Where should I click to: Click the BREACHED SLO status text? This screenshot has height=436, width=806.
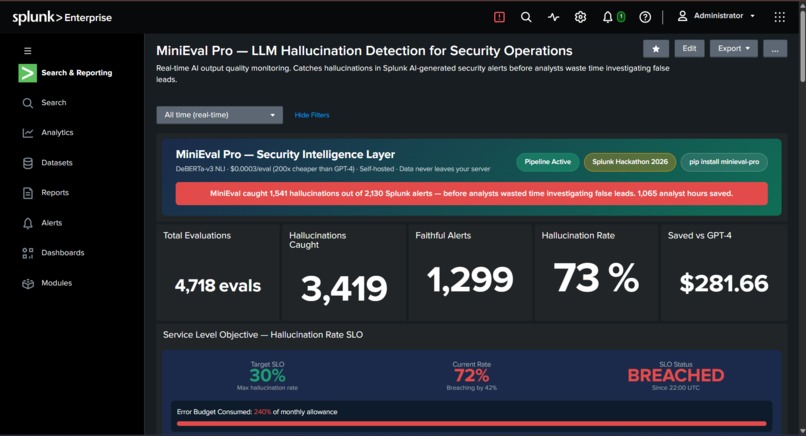[676, 376]
